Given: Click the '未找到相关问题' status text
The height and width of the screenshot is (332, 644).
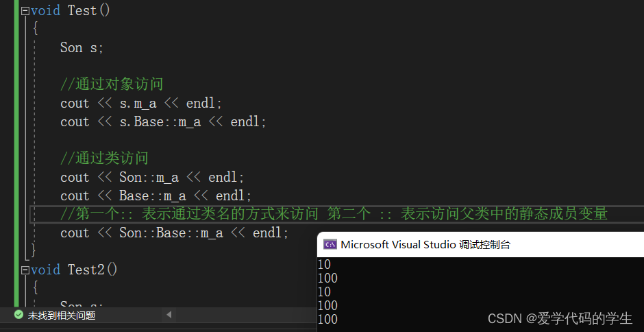Looking at the screenshot, I should coord(62,316).
